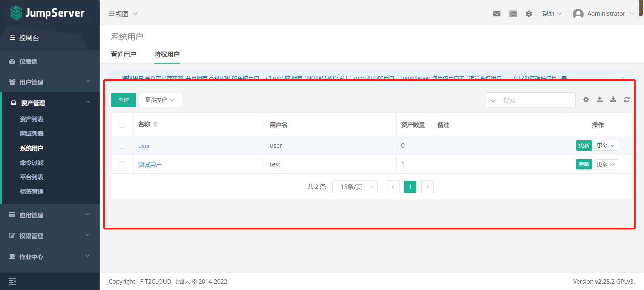
Task: Sort the table by 名称 column
Action: click(155, 124)
